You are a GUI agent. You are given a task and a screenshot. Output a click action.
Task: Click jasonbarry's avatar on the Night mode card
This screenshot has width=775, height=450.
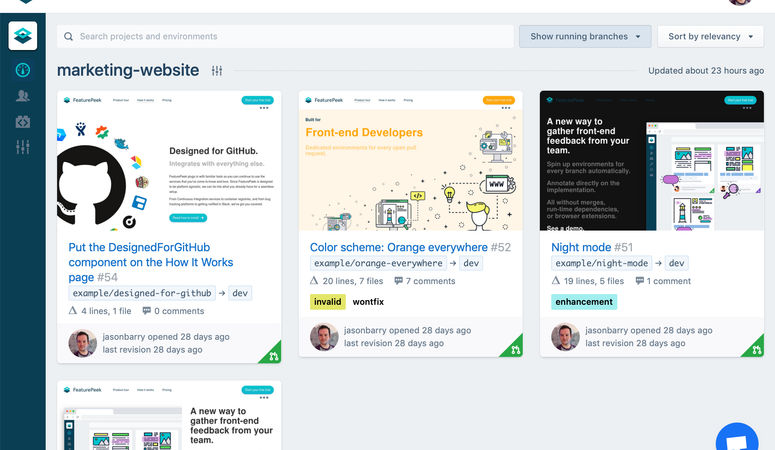pyautogui.click(x=565, y=337)
